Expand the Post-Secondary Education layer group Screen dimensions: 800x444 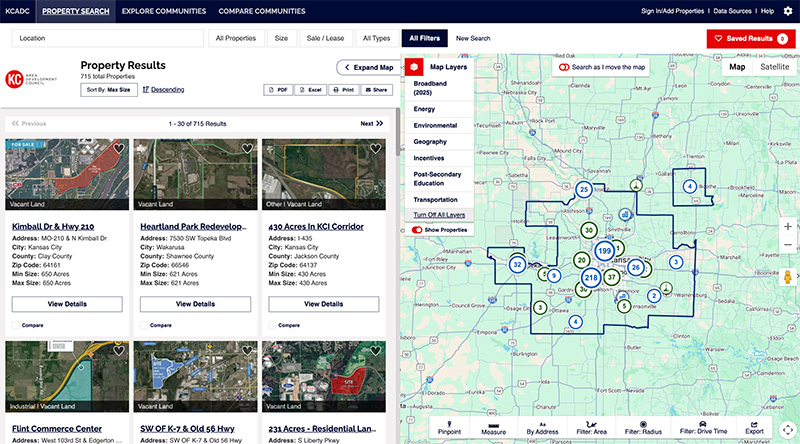click(439, 179)
